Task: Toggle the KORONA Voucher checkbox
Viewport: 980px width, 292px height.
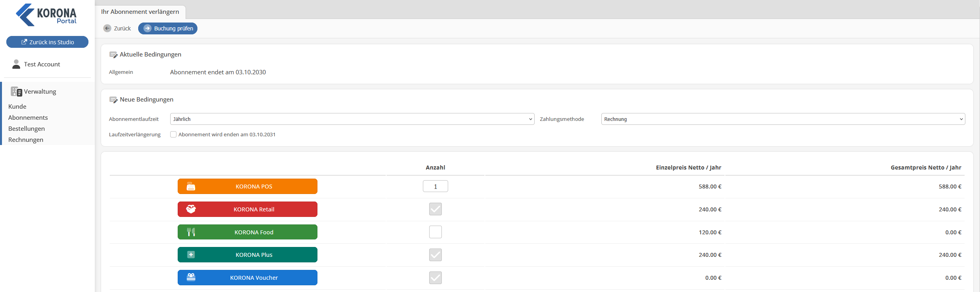Action: click(x=436, y=278)
